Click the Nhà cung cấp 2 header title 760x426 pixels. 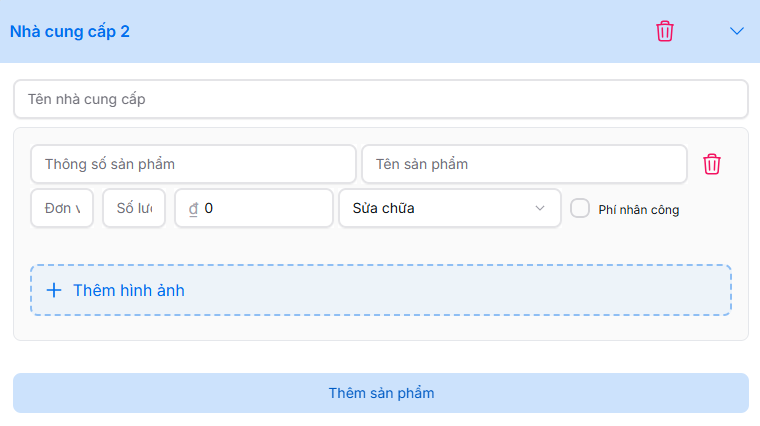click(x=70, y=31)
